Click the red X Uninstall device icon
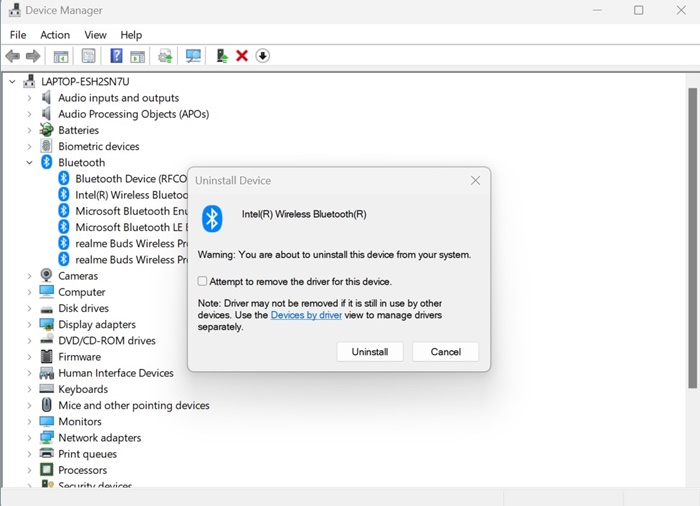Image resolution: width=700 pixels, height=506 pixels. tap(242, 56)
